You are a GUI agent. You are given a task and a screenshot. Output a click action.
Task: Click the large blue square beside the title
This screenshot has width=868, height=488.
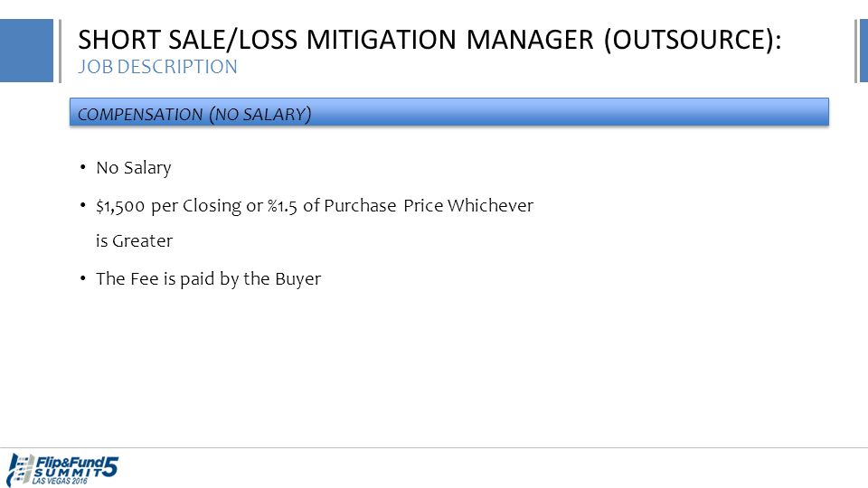click(x=26, y=51)
